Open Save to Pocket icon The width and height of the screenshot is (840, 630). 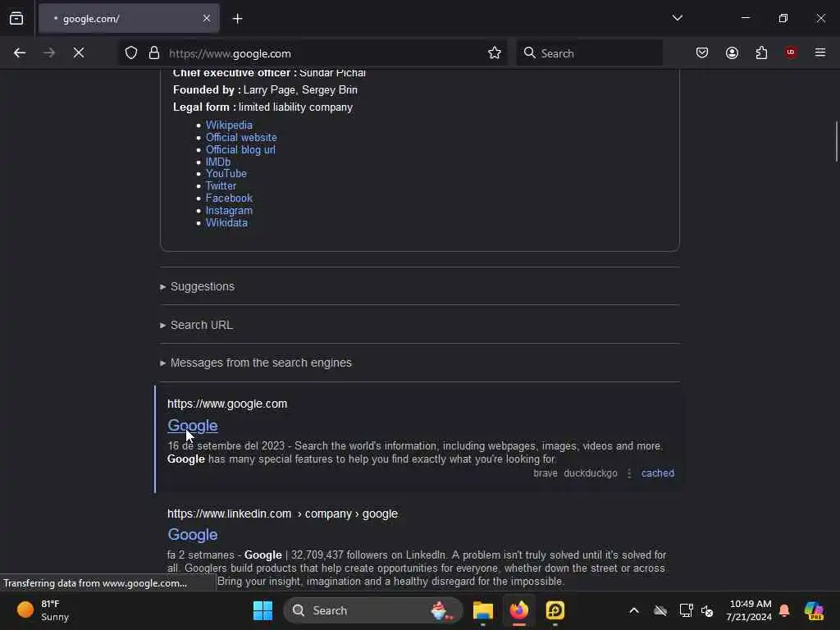[x=702, y=53]
